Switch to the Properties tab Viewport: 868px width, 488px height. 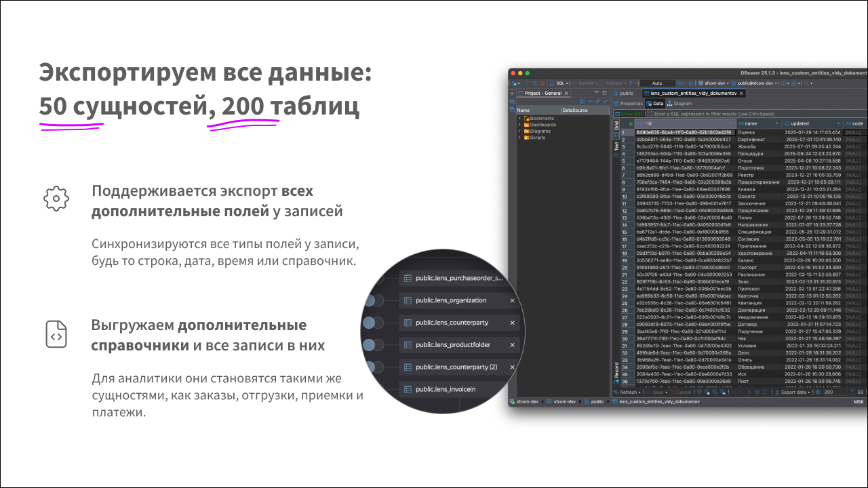(628, 104)
